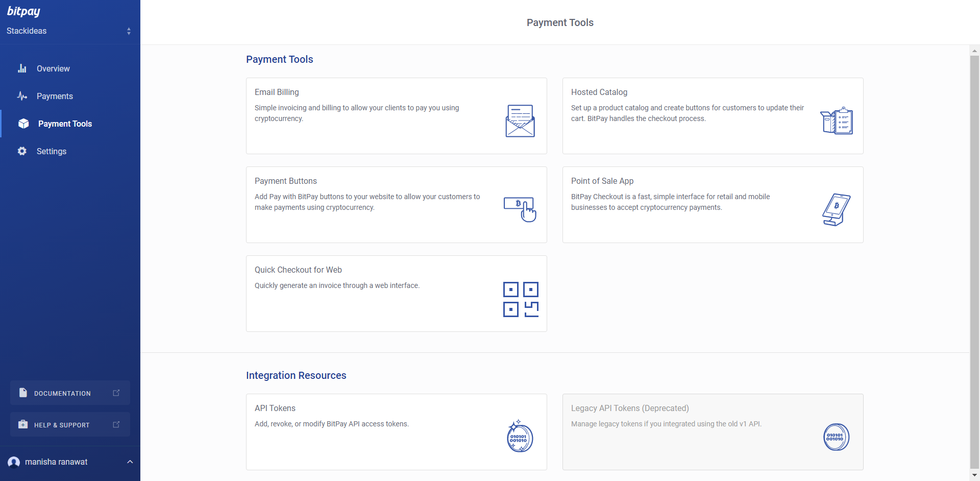
Task: Click the Payment Buttons hand-click icon
Action: [x=520, y=209]
